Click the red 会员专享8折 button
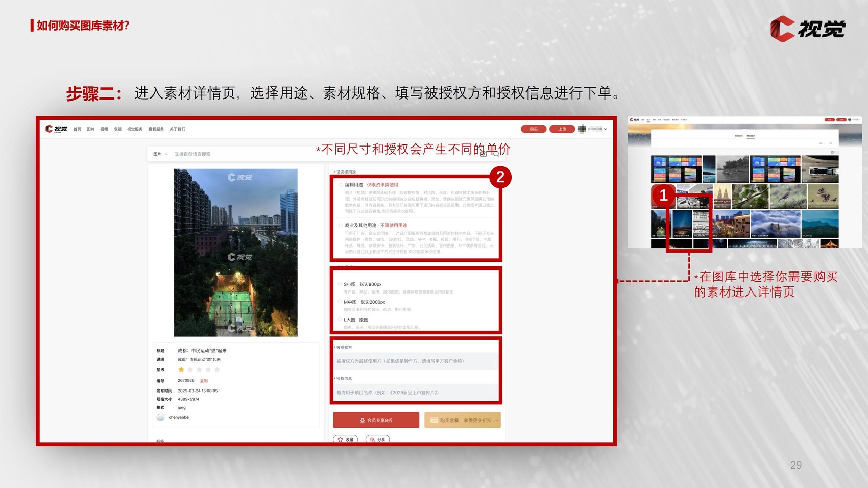 (376, 420)
